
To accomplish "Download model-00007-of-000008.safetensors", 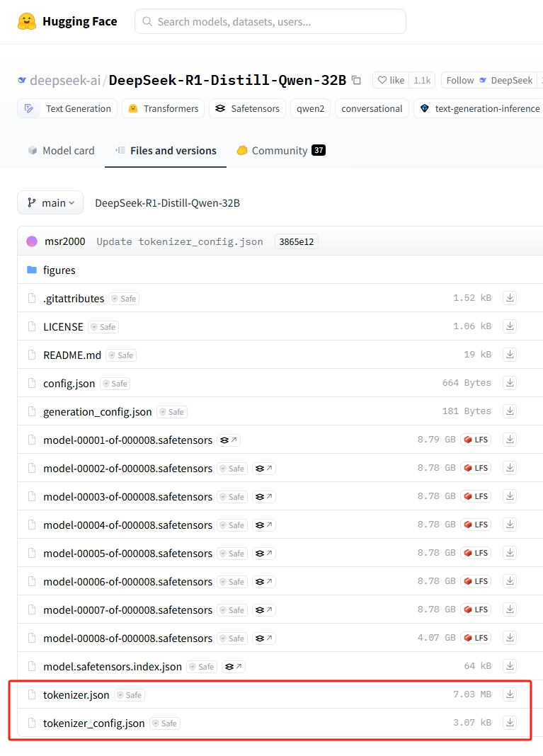I will [510, 609].
